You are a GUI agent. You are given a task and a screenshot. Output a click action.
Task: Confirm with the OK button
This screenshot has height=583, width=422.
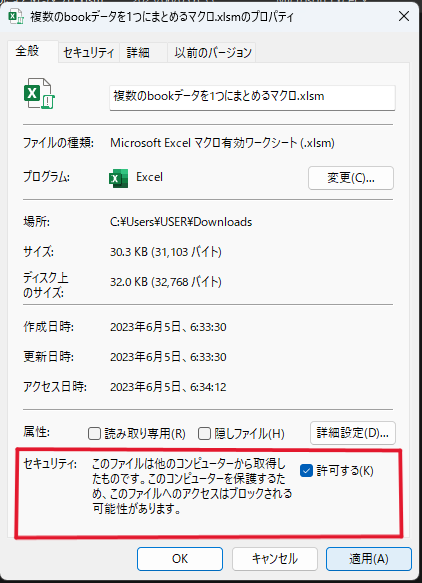(180, 558)
